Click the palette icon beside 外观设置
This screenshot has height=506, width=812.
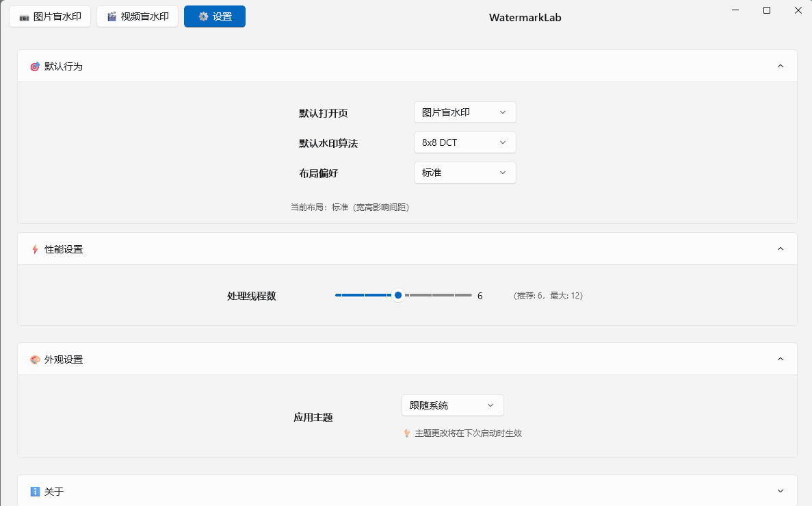point(35,359)
